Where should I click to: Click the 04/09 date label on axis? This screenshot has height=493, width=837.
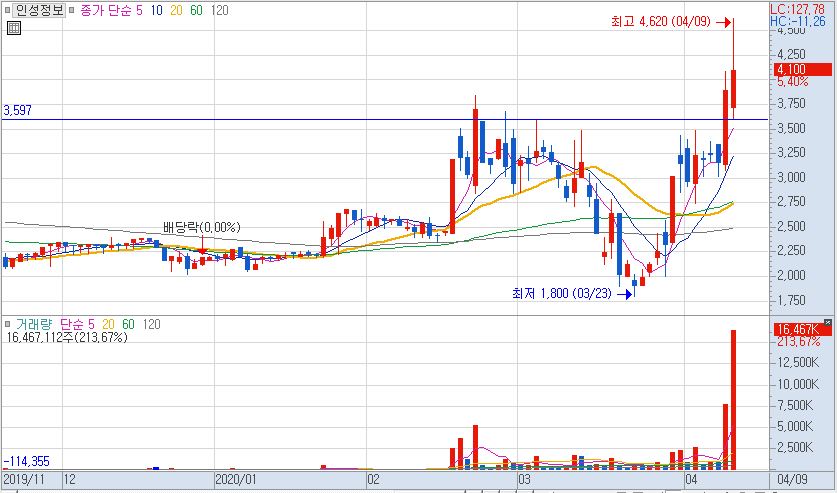[793, 480]
